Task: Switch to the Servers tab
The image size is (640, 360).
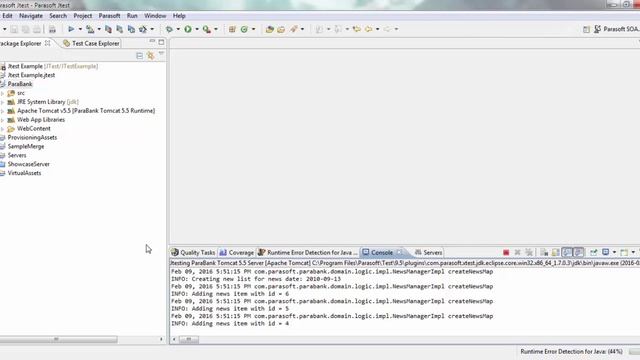Action: 429,253
